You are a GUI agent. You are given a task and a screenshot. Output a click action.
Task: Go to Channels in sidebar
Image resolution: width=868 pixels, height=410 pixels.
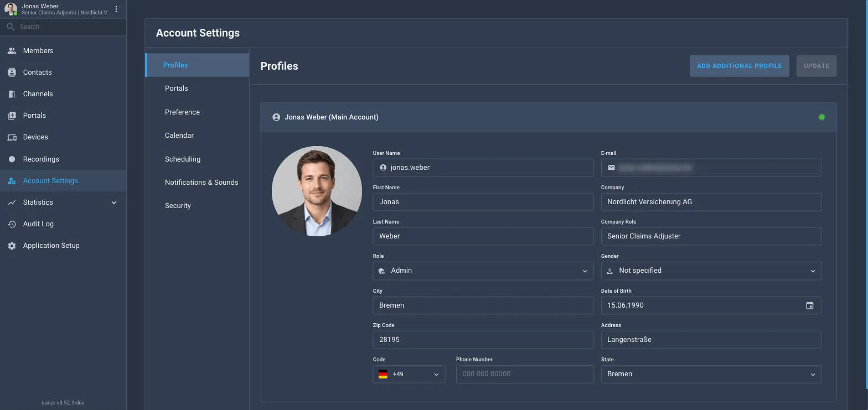point(63,94)
